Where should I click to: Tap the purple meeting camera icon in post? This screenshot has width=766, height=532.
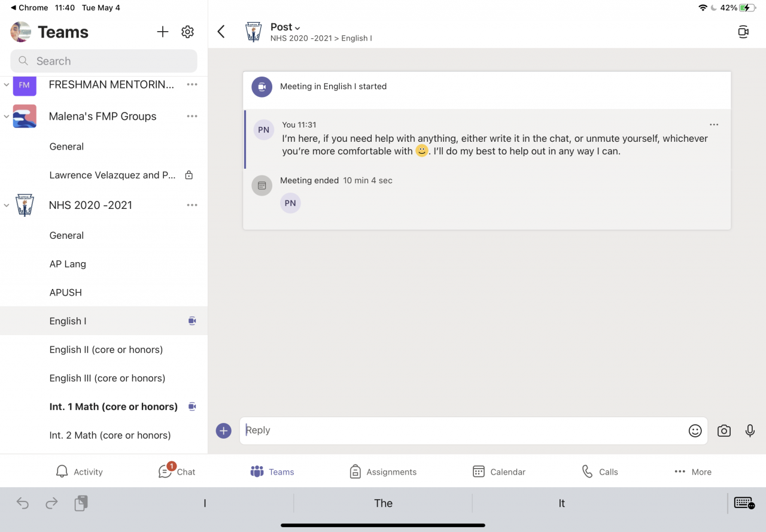[262, 87]
